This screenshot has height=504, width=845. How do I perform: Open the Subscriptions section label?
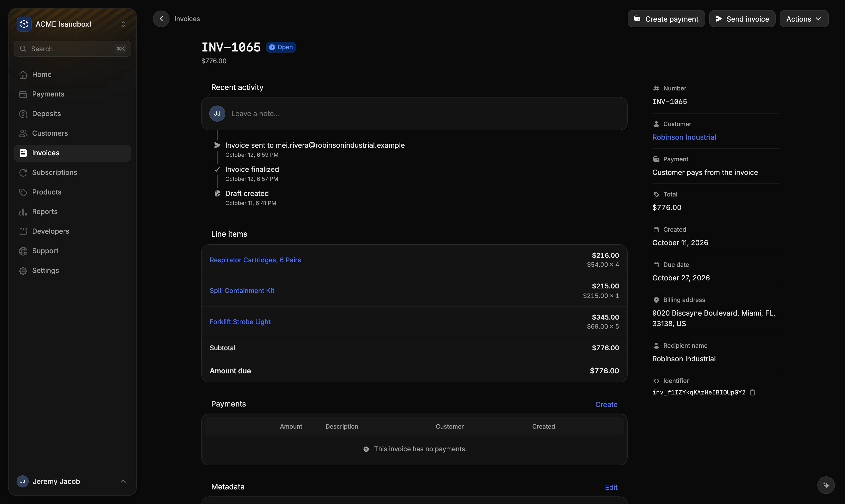pos(55,173)
